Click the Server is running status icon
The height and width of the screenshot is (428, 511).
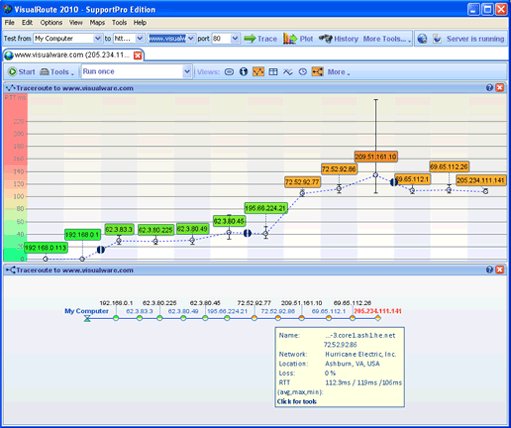pos(437,39)
